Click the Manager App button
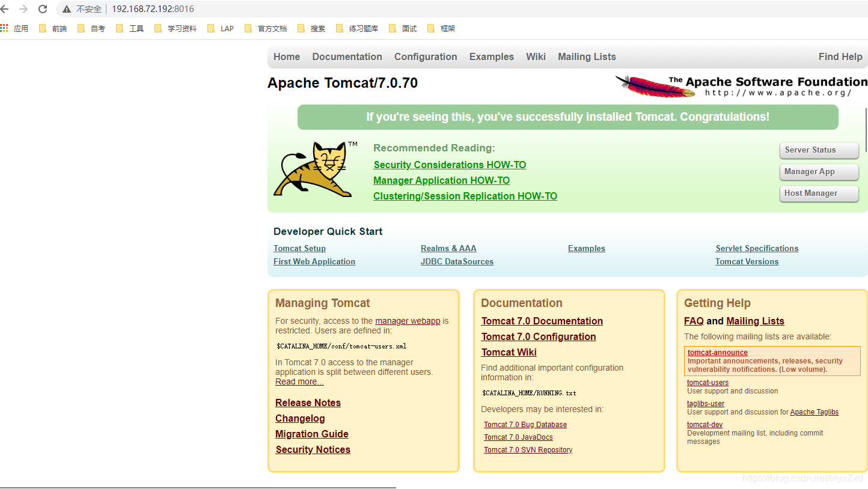 (819, 172)
